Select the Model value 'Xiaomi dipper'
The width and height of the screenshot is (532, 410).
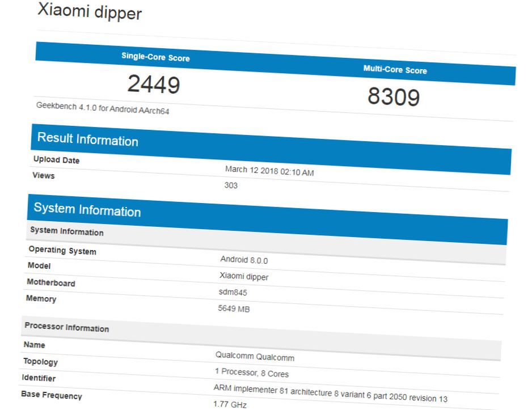[x=244, y=276]
